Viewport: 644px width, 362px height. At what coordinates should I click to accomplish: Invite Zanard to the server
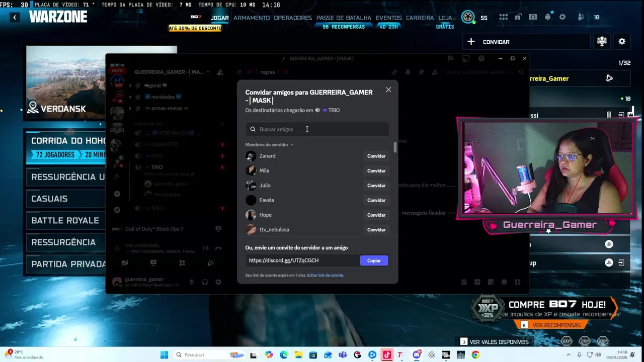[x=376, y=156]
